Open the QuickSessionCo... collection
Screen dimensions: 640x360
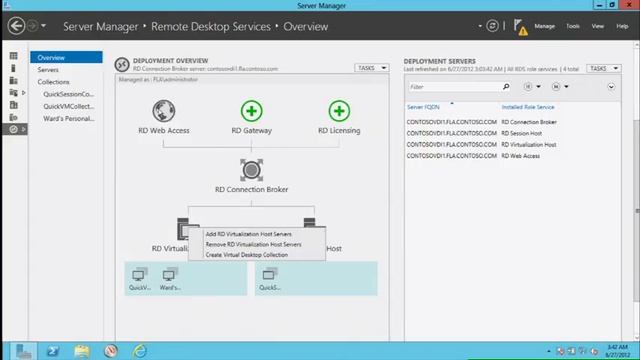tap(69, 94)
